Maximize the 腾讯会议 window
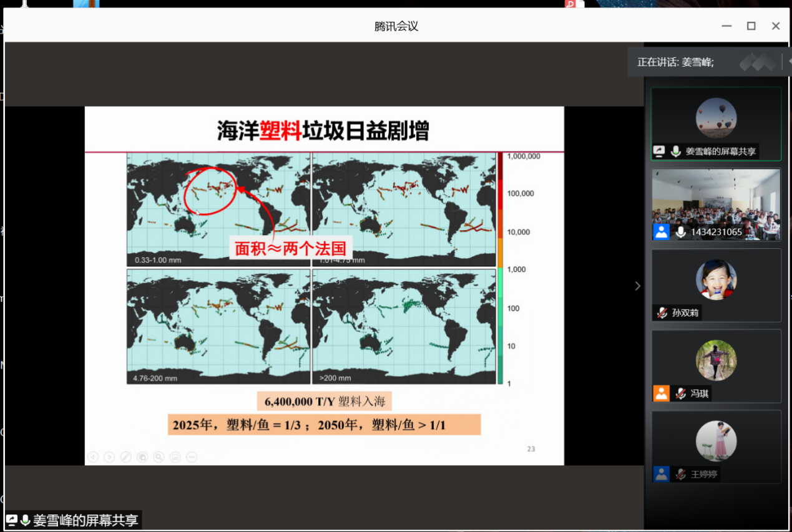Image resolution: width=792 pixels, height=532 pixels. (x=751, y=26)
